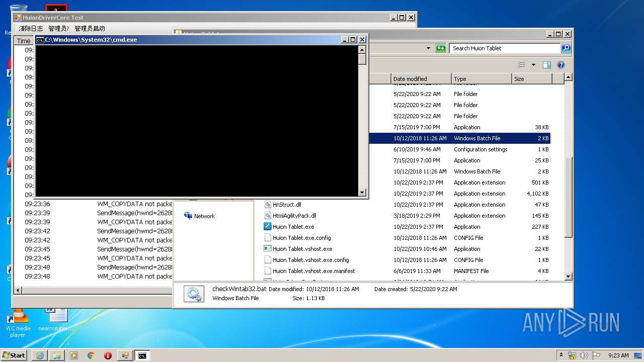Open Action Center flag icon
644x362 pixels.
click(x=596, y=355)
